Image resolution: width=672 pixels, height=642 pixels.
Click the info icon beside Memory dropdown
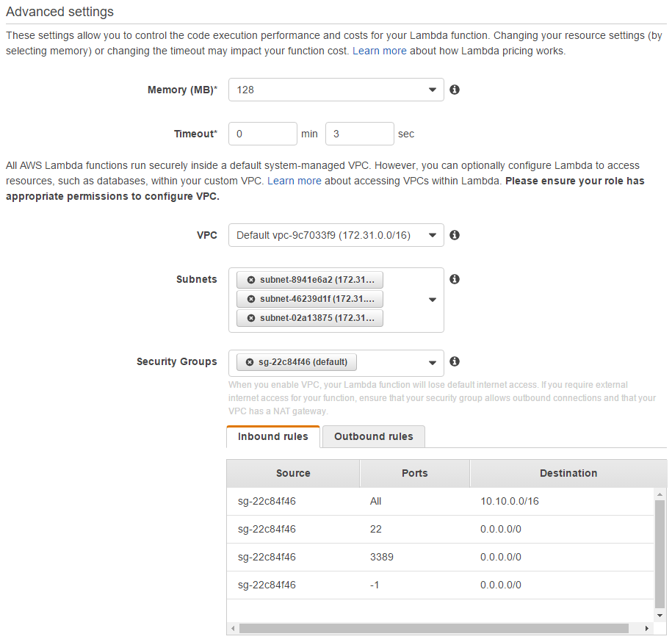click(455, 90)
